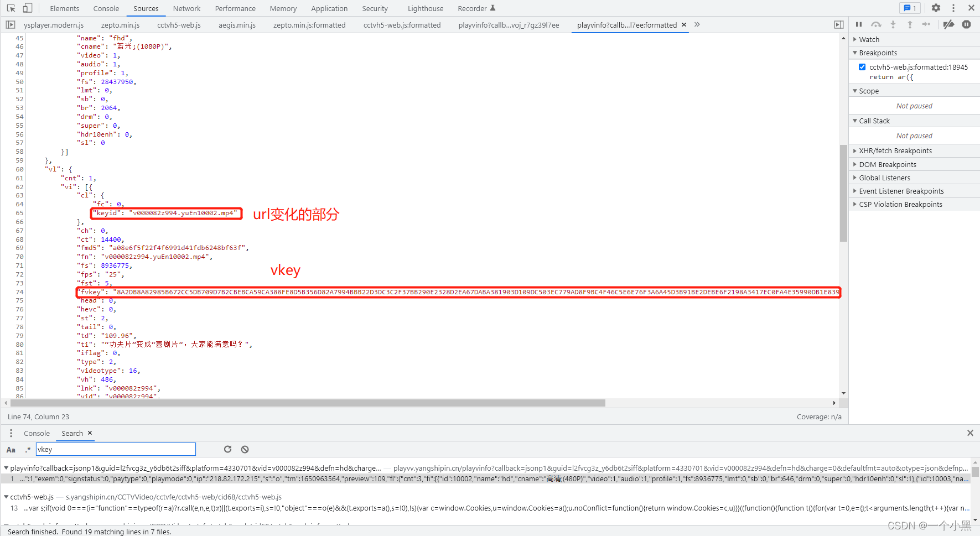Open the DevTools three-dot customize menu
980x536 pixels.
pyautogui.click(x=953, y=8)
